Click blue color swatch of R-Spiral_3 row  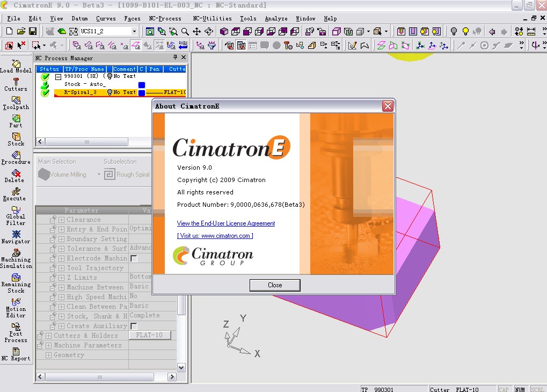pos(142,93)
